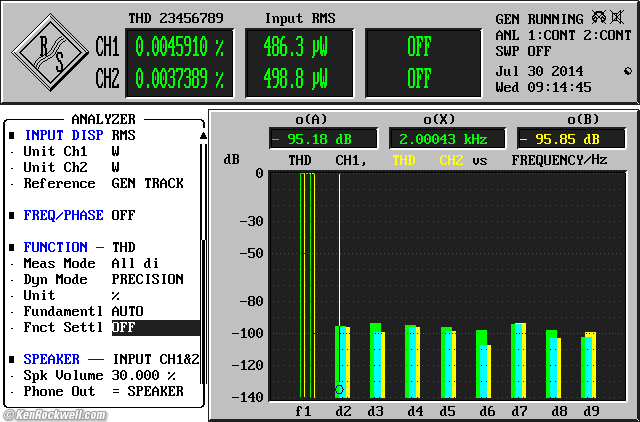
Task: Click the yellow THD CH2 graph legend
Action: [x=428, y=160]
